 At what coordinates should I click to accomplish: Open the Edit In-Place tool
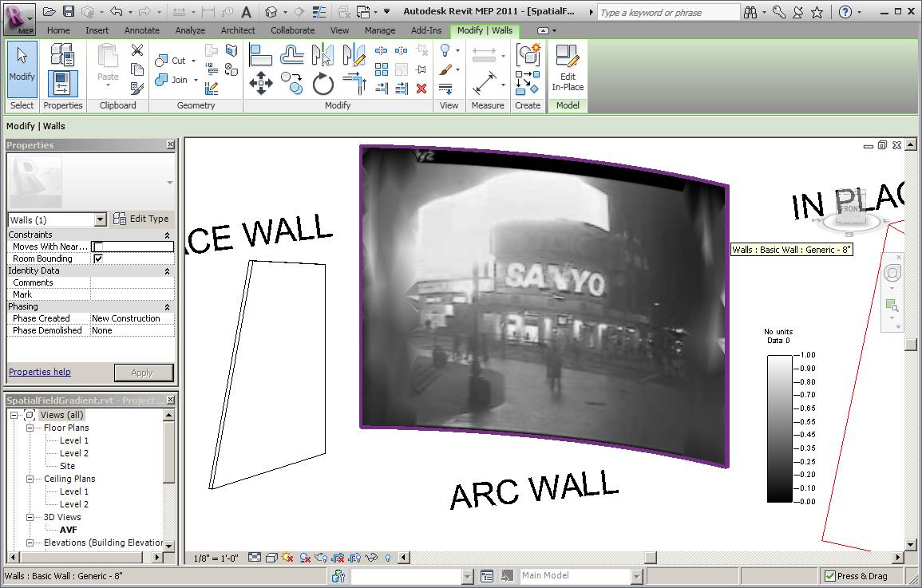click(567, 68)
